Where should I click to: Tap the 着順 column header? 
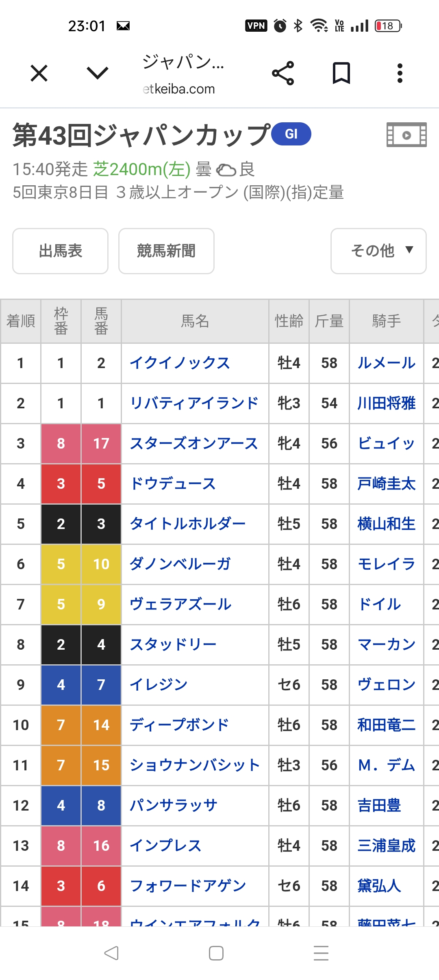(x=21, y=321)
